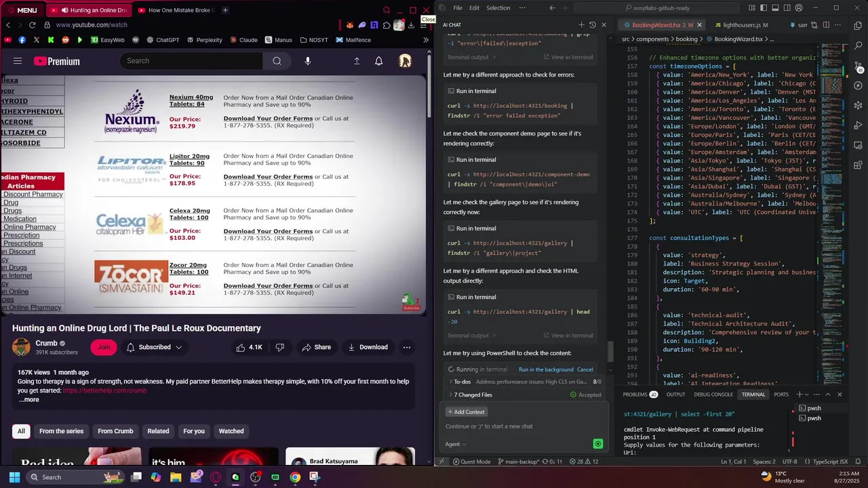This screenshot has height=488, width=868.
Task: Start new AI chat with plus icon
Action: tap(581, 25)
